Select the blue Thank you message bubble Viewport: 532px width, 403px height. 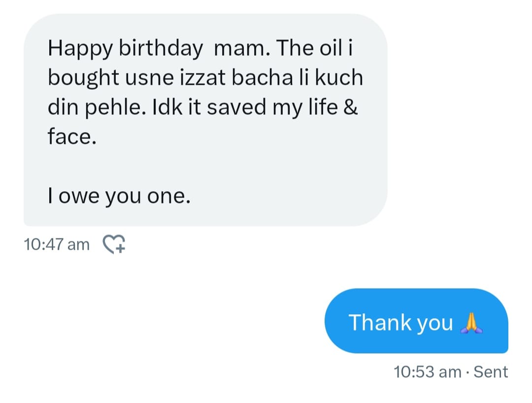pyautogui.click(x=416, y=321)
